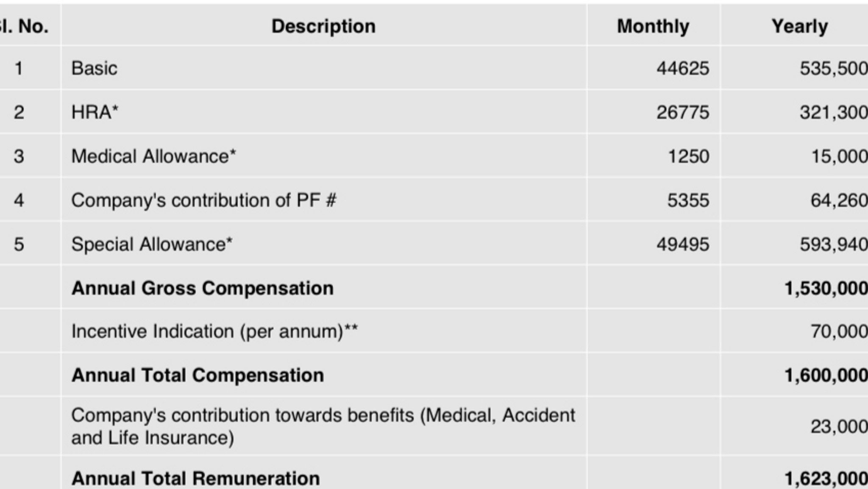This screenshot has width=868, height=489.
Task: Click Company's contribution towards benefits cell
Action: point(323,426)
